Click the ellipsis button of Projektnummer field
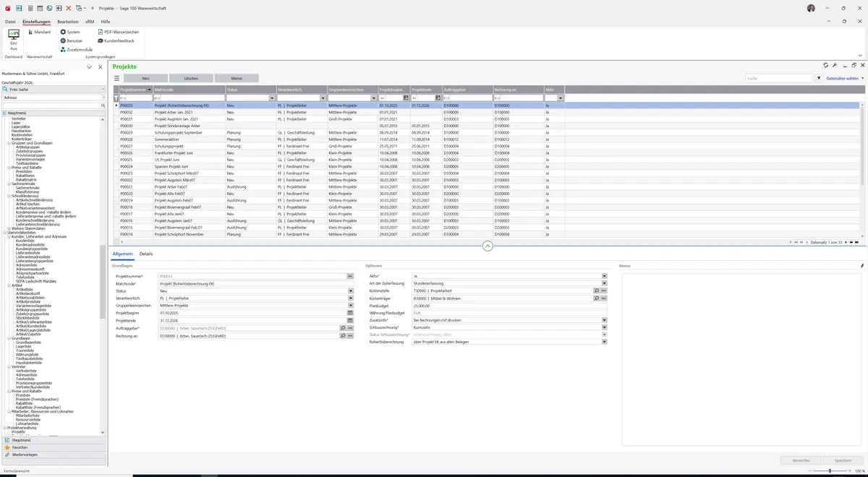Screen dimensions: 868x477 (x=350, y=276)
